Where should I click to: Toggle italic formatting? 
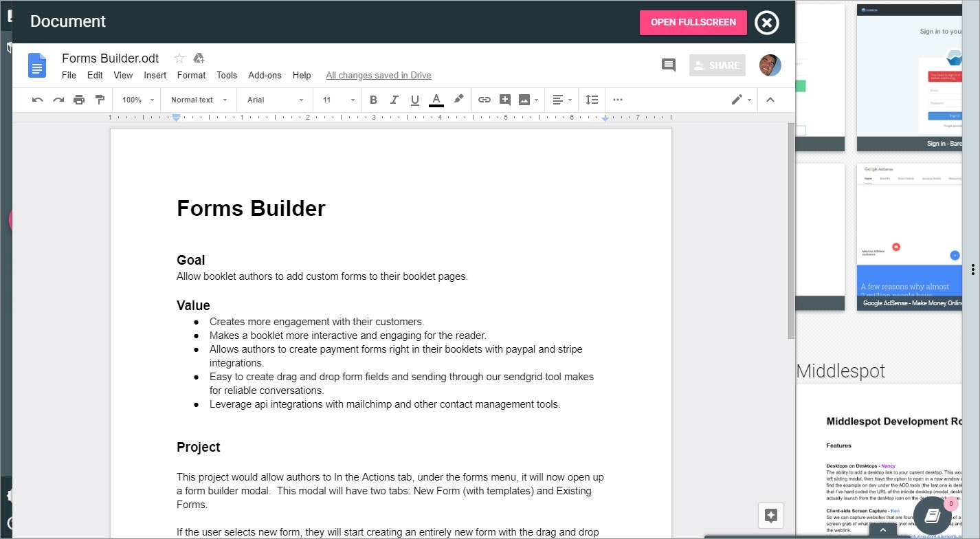394,100
